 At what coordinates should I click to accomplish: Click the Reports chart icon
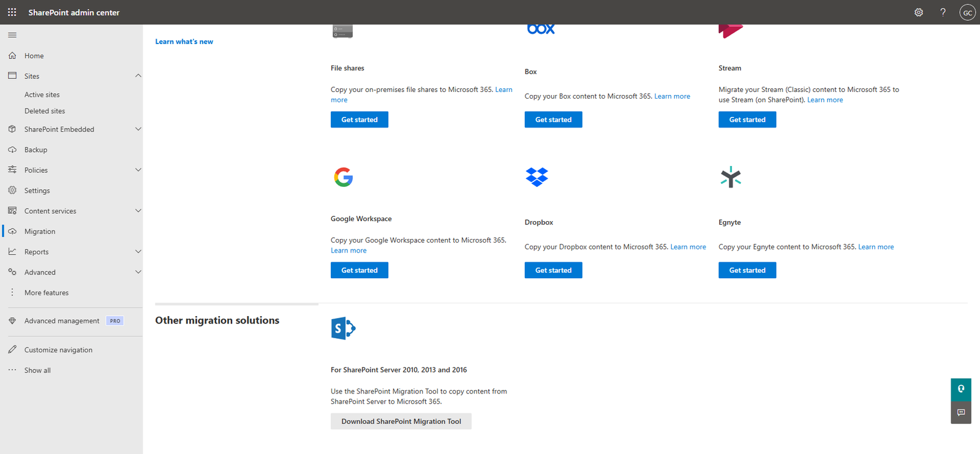pyautogui.click(x=12, y=252)
